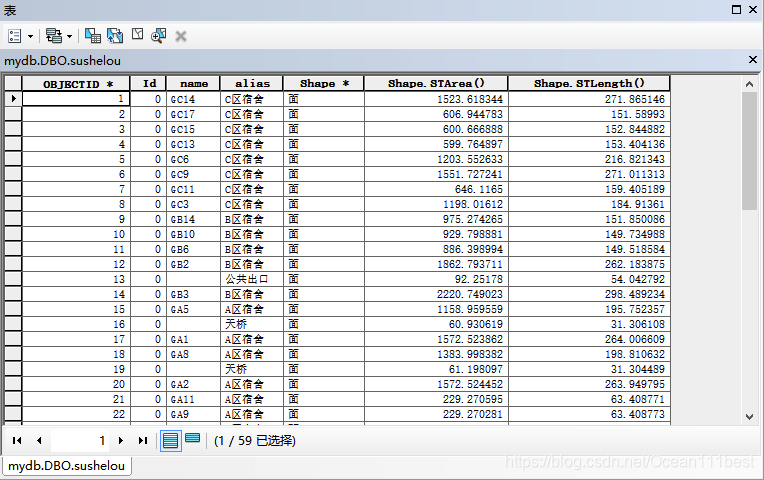Click the GB3 name cell

point(193,294)
